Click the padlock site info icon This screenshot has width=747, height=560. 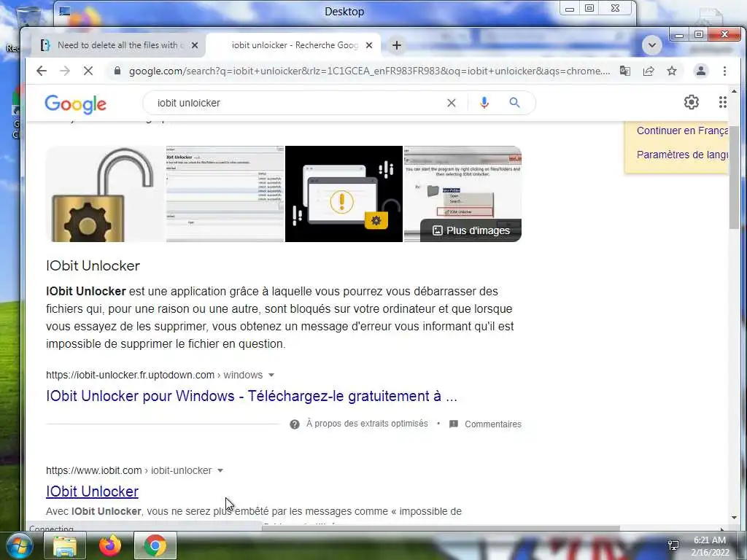pyautogui.click(x=117, y=71)
